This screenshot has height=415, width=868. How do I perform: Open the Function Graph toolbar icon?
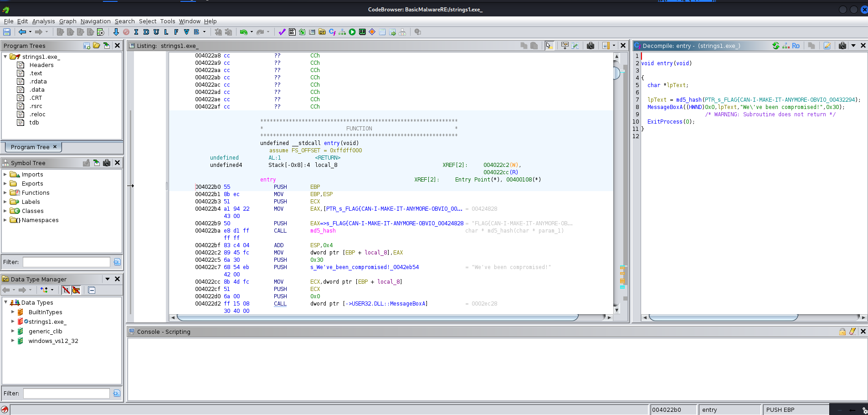pyautogui.click(x=342, y=32)
